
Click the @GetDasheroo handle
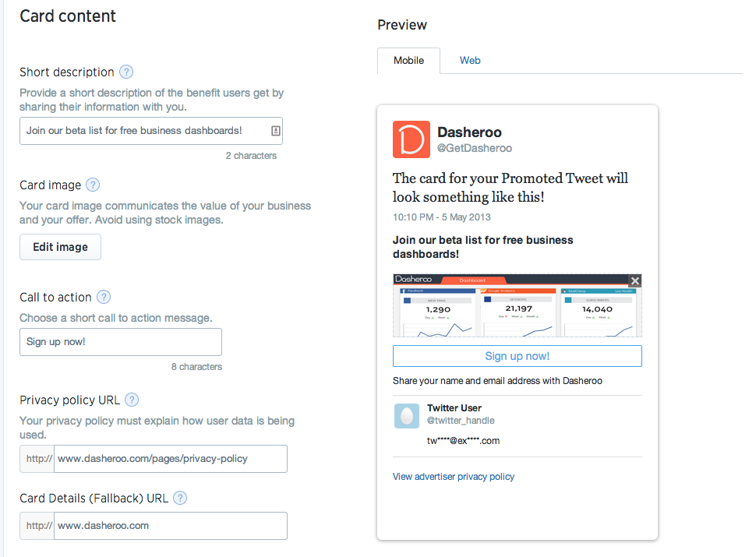tap(475, 148)
